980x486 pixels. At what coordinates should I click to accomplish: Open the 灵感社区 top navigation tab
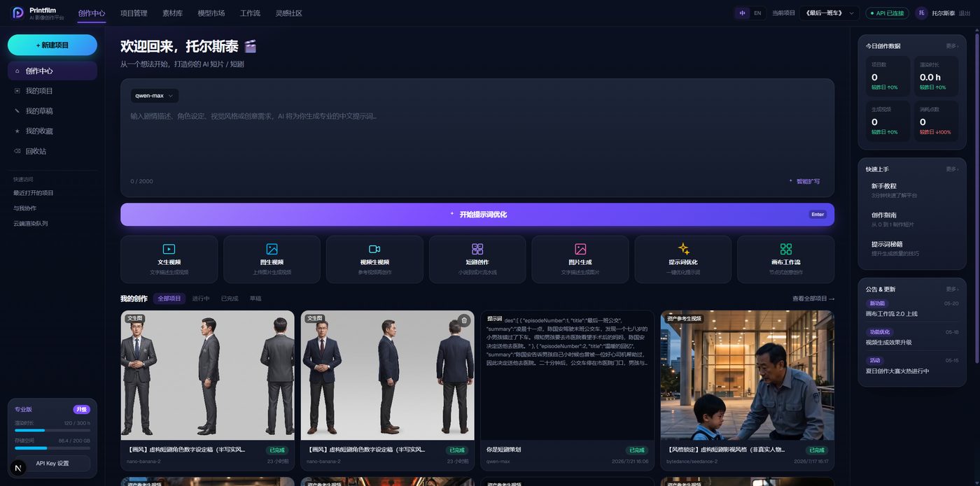click(x=289, y=13)
